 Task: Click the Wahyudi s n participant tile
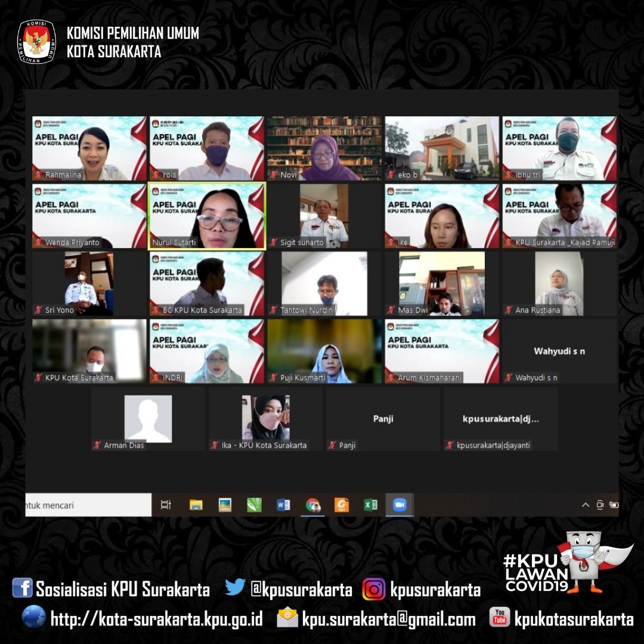(x=559, y=351)
